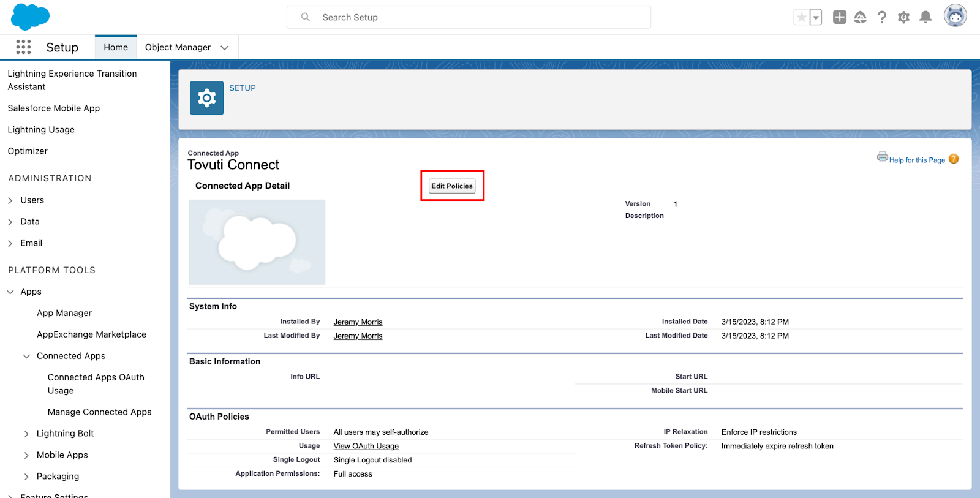
Task: Open Lightning Experience Transition Assistant
Action: coord(72,80)
